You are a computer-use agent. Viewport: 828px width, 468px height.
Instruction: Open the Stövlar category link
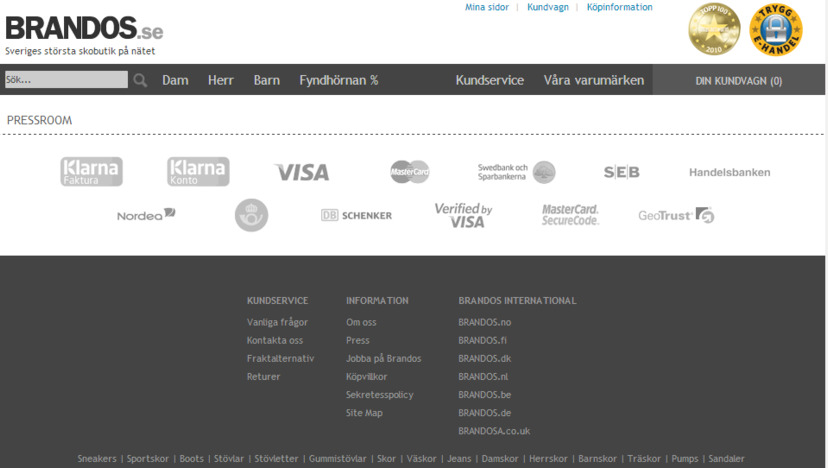pos(229,458)
